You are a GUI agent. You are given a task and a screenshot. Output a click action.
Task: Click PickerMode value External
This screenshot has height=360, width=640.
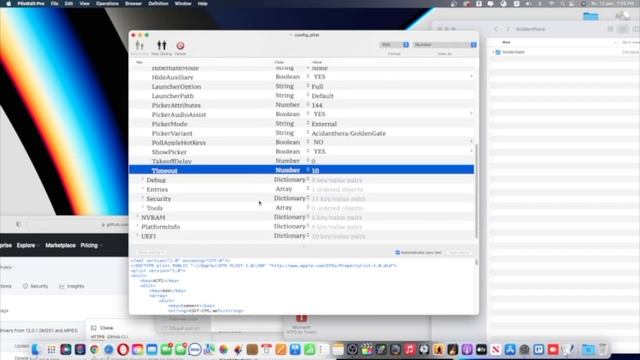coord(324,124)
